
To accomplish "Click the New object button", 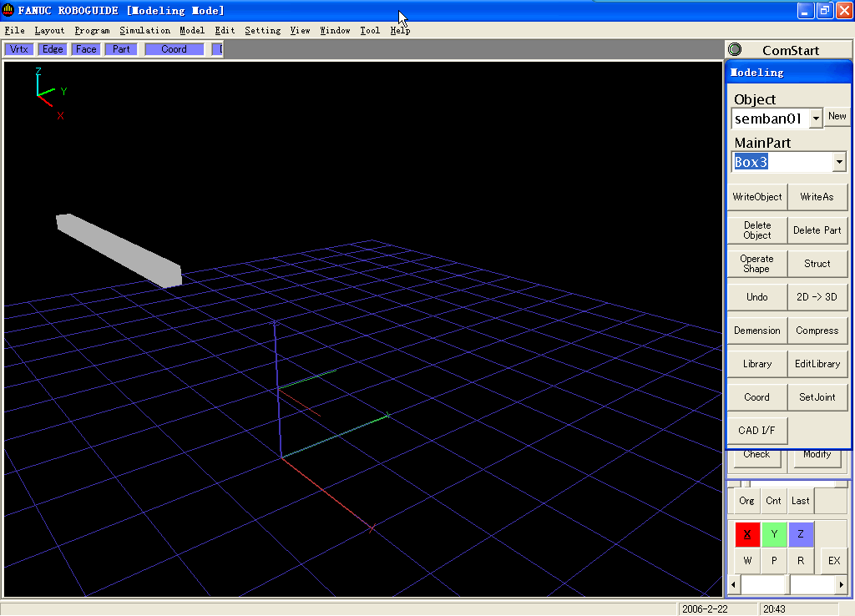I will tap(837, 116).
